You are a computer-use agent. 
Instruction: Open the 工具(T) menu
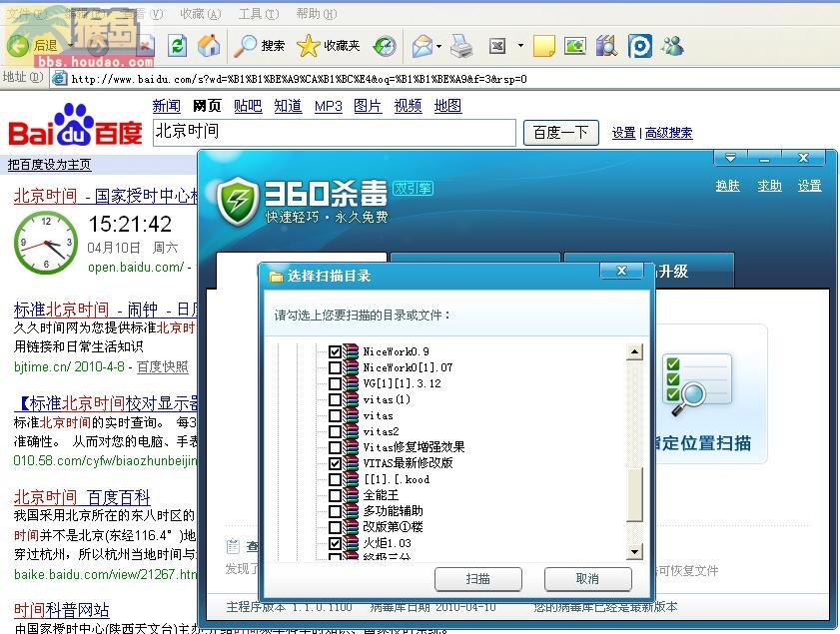point(259,14)
